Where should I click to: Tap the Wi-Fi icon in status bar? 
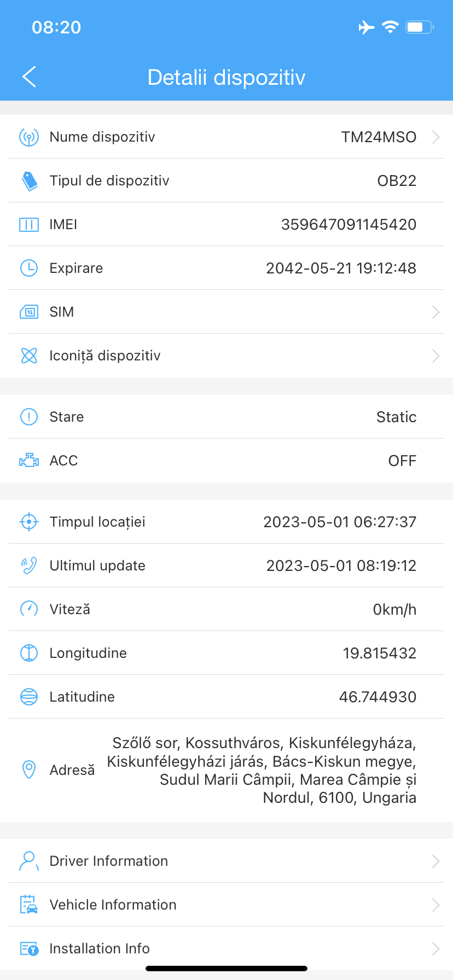click(390, 27)
